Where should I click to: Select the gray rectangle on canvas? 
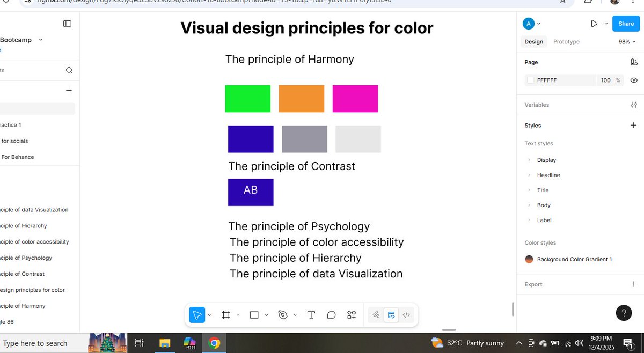coord(304,139)
